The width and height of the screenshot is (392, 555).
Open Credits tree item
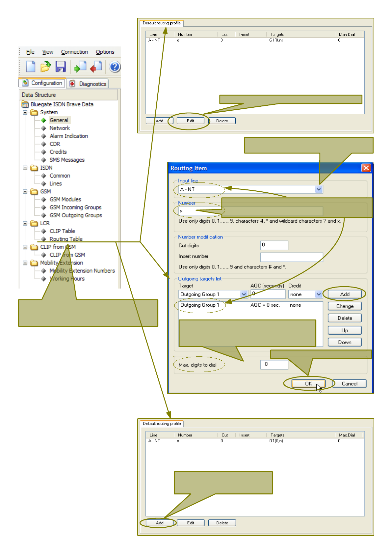tap(58, 152)
